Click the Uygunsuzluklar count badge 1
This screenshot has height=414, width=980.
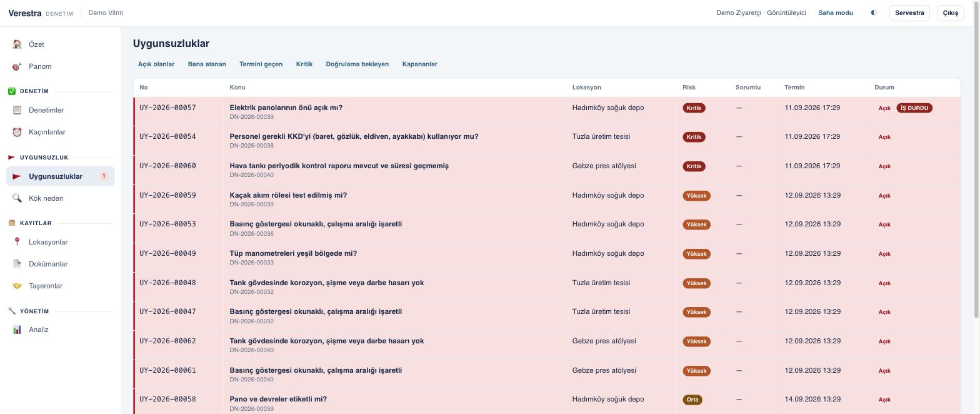(x=104, y=176)
